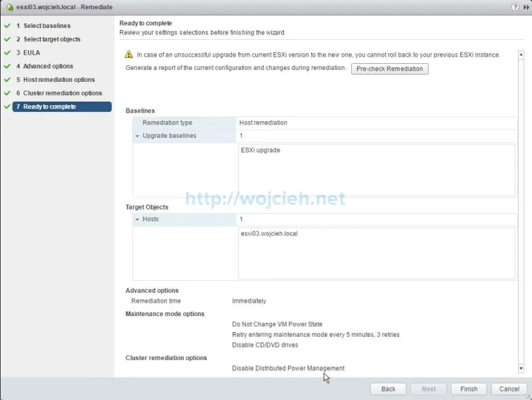The image size is (532, 400).
Task: Click Cancel to abort the wizard
Action: point(509,389)
